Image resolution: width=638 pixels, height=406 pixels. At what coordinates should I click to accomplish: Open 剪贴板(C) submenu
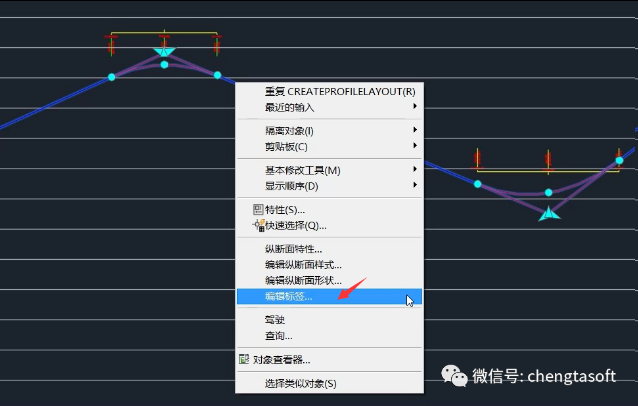click(329, 146)
